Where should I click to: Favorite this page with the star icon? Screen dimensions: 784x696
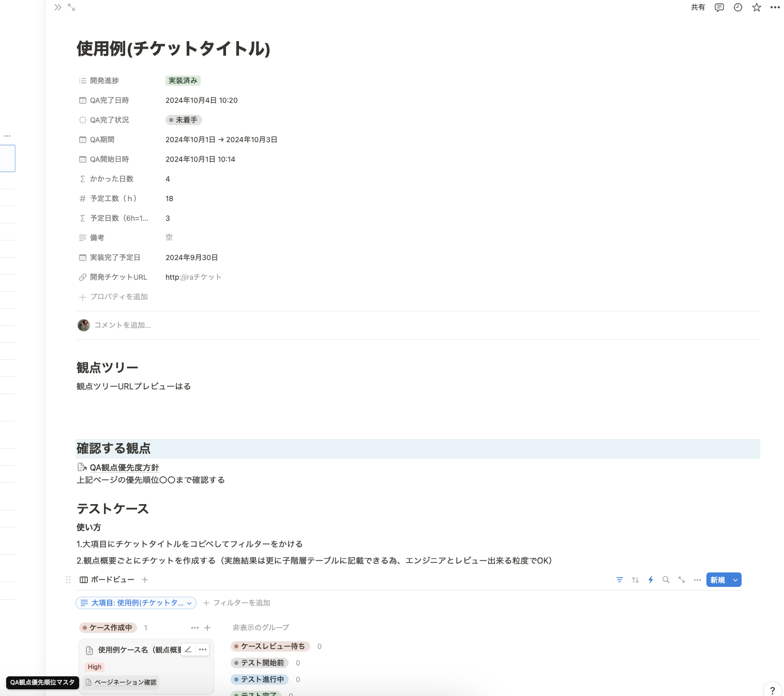point(756,7)
